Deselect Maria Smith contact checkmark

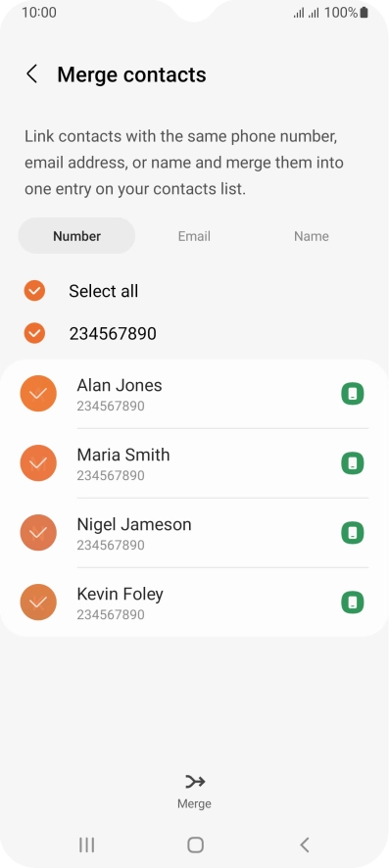click(38, 462)
